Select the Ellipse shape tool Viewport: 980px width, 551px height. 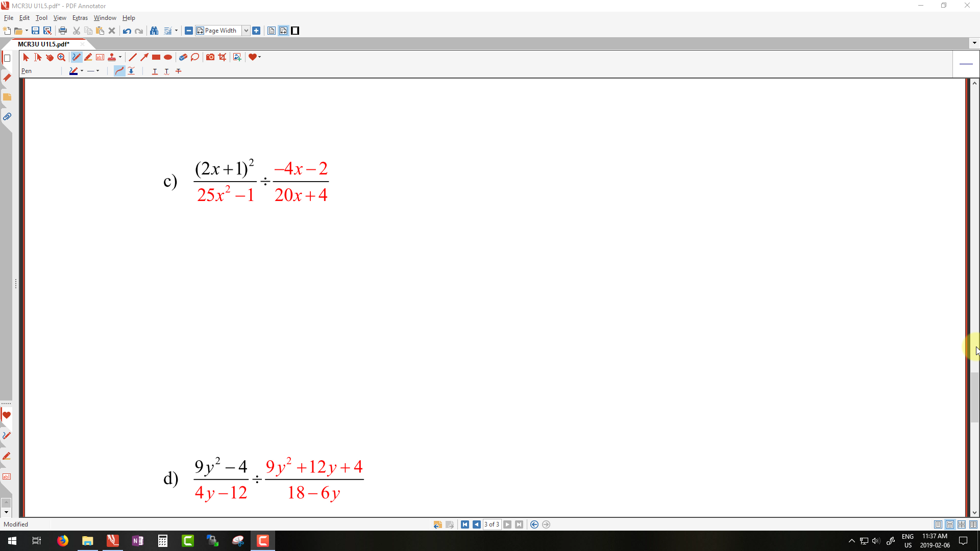pos(168,57)
